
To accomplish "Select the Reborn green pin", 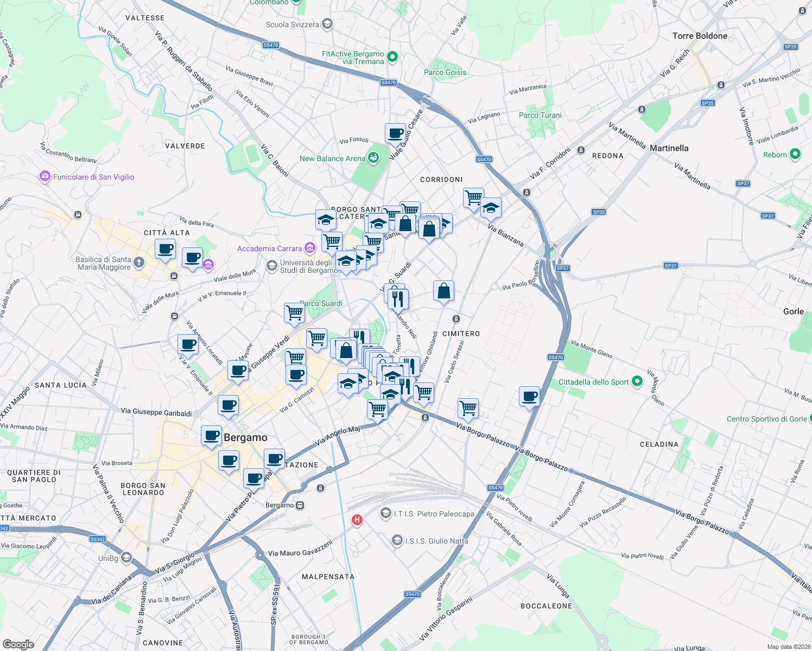I will [x=795, y=154].
